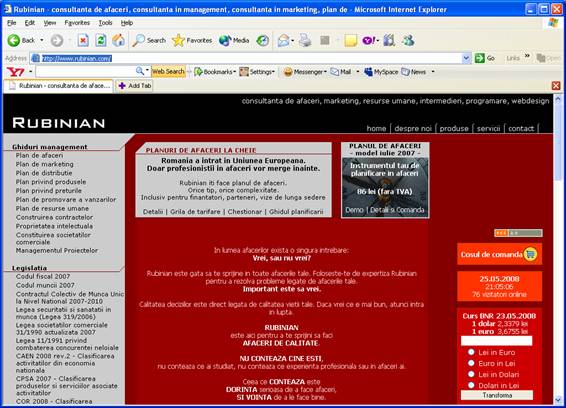
Task: Open the contact navigation link
Action: point(521,129)
